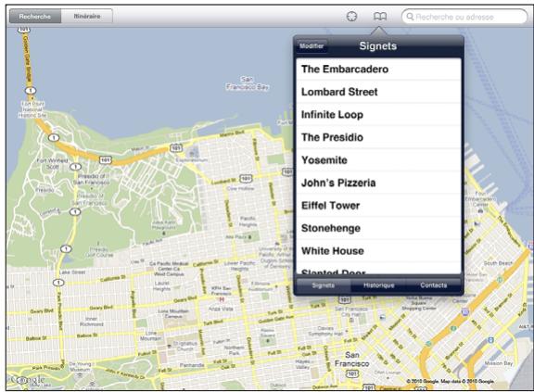Tap the Modifier button in Signets
Screen dimensions: 534x392
[311, 46]
